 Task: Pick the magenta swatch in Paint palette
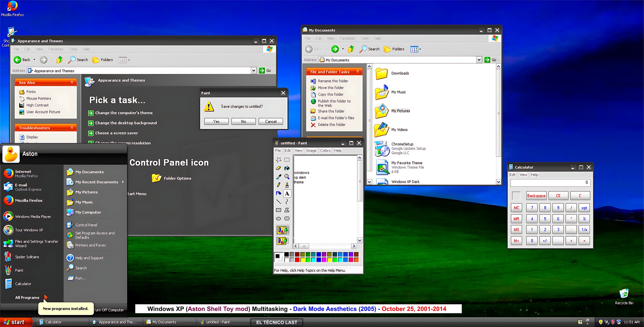tap(324, 260)
